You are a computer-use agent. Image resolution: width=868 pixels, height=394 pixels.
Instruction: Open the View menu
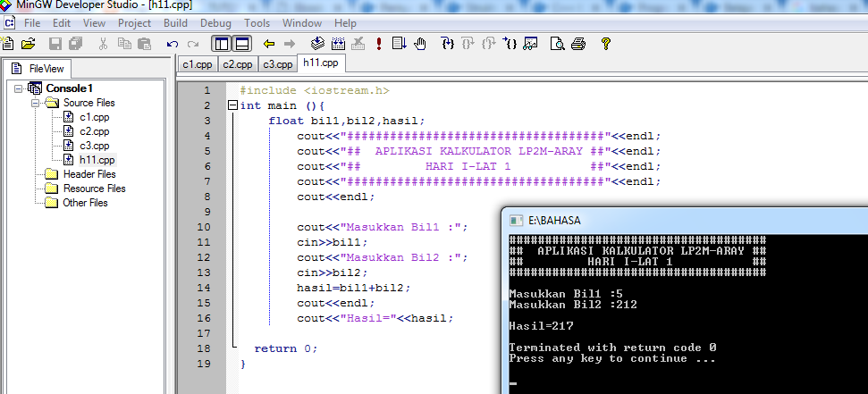[x=94, y=23]
